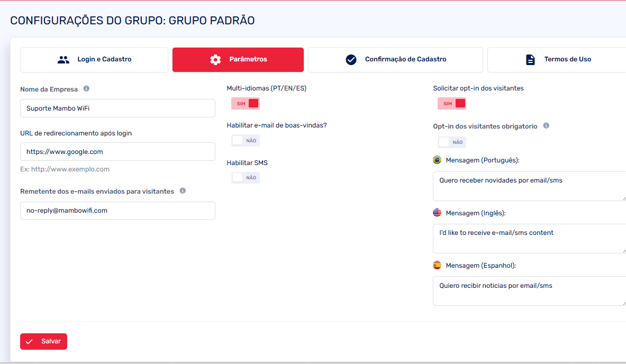Viewport: 626px width, 364px height.
Task: Click the people icon in Login e Cadastro
Action: [63, 60]
